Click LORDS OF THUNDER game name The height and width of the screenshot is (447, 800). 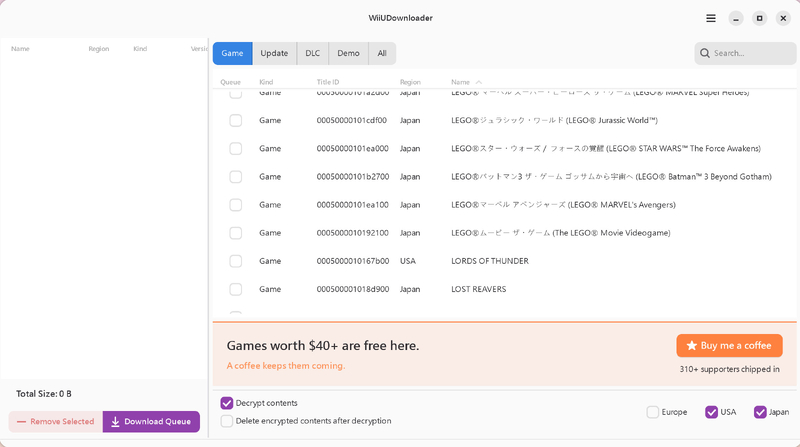pos(490,261)
